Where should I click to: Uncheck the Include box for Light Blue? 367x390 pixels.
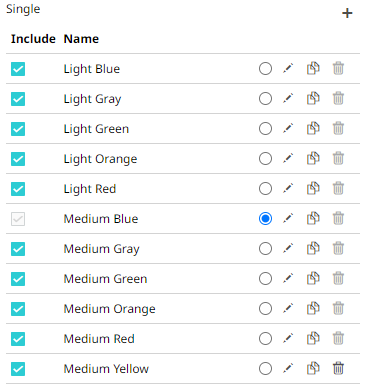[x=18, y=69]
